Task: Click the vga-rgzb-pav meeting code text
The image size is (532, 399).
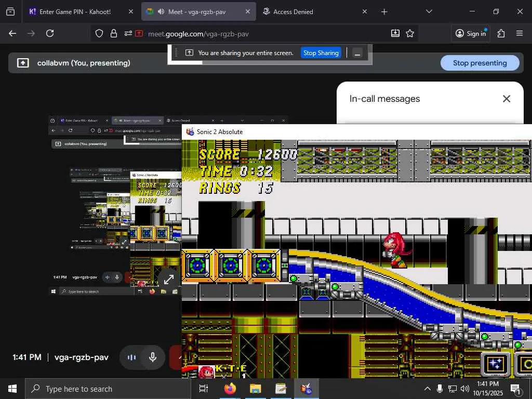Action: [x=82, y=357]
